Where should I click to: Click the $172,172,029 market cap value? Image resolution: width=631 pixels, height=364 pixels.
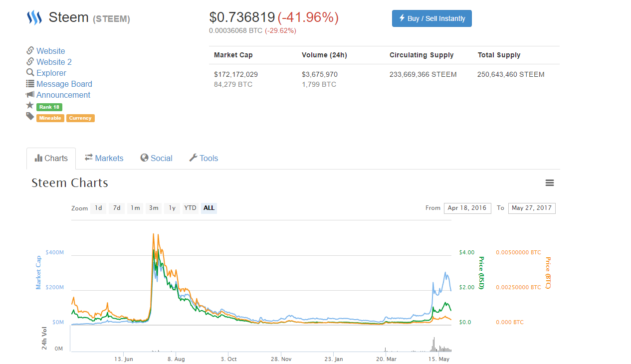click(x=236, y=74)
